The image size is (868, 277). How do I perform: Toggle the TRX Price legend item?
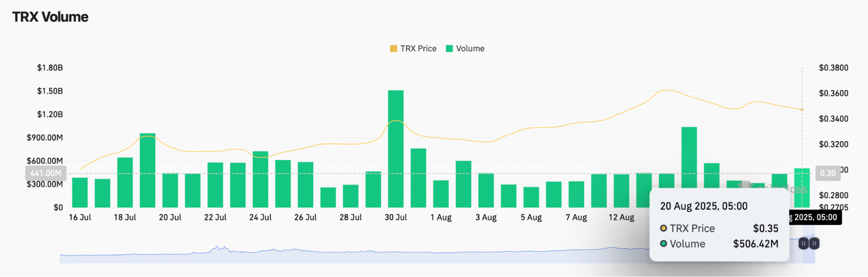click(x=413, y=49)
